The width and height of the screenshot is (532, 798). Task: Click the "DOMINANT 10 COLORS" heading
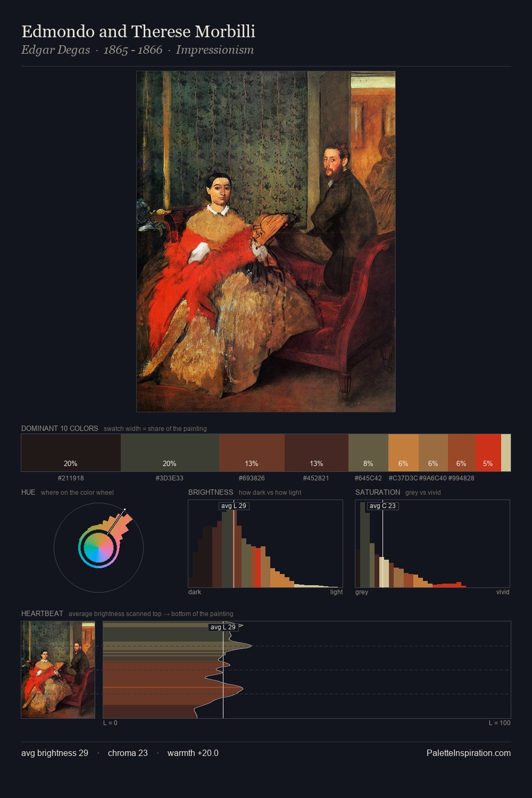(x=60, y=428)
